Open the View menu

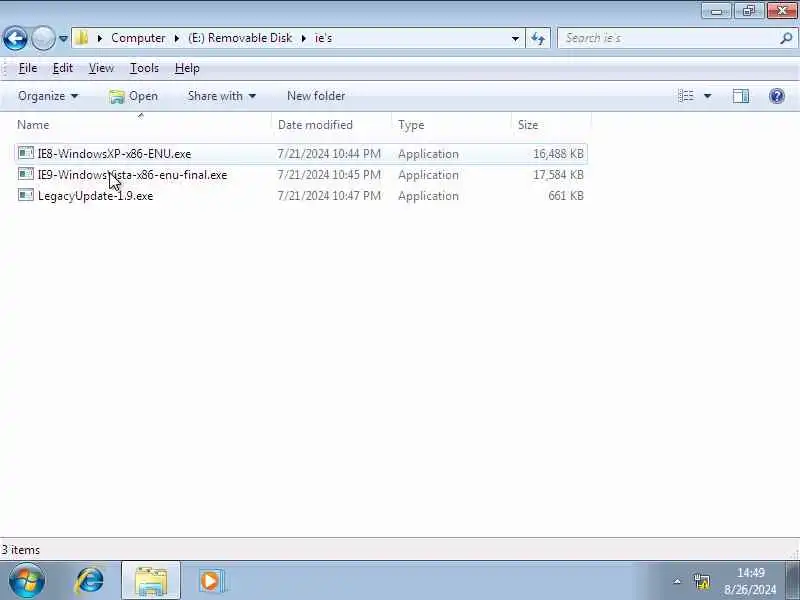[x=101, y=68]
